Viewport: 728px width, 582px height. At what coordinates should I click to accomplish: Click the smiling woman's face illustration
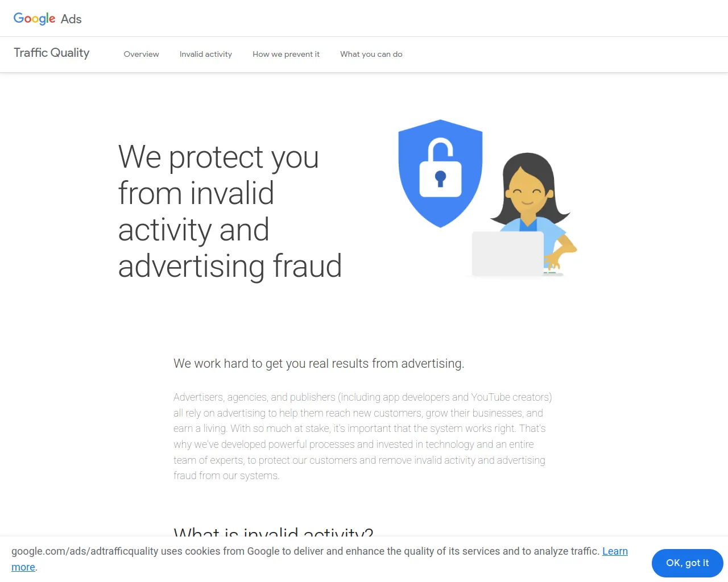[527, 190]
